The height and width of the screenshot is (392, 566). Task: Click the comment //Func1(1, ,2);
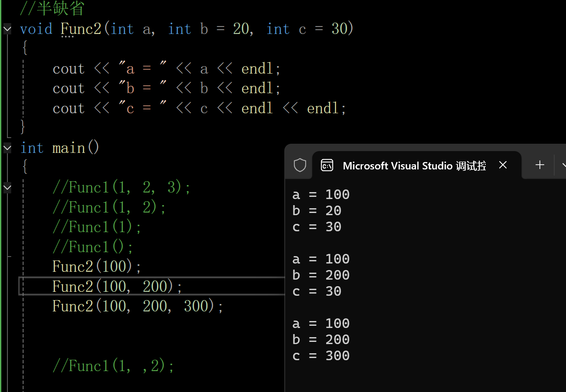pyautogui.click(x=113, y=366)
